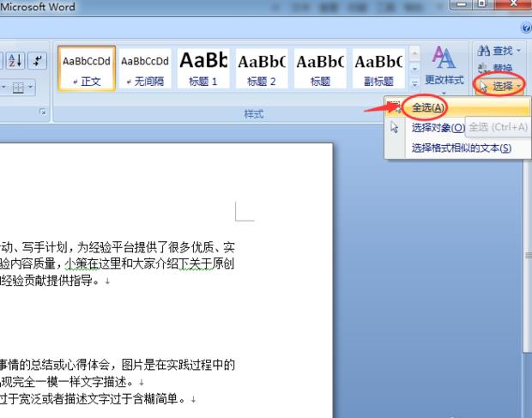Open the Change Styles (更改样式) button
The width and height of the screenshot is (532, 418).
(444, 67)
